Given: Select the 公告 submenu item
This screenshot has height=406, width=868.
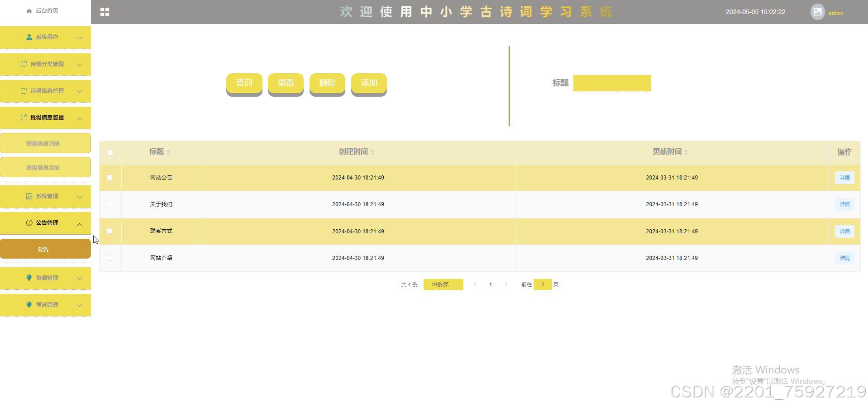Looking at the screenshot, I should point(45,249).
